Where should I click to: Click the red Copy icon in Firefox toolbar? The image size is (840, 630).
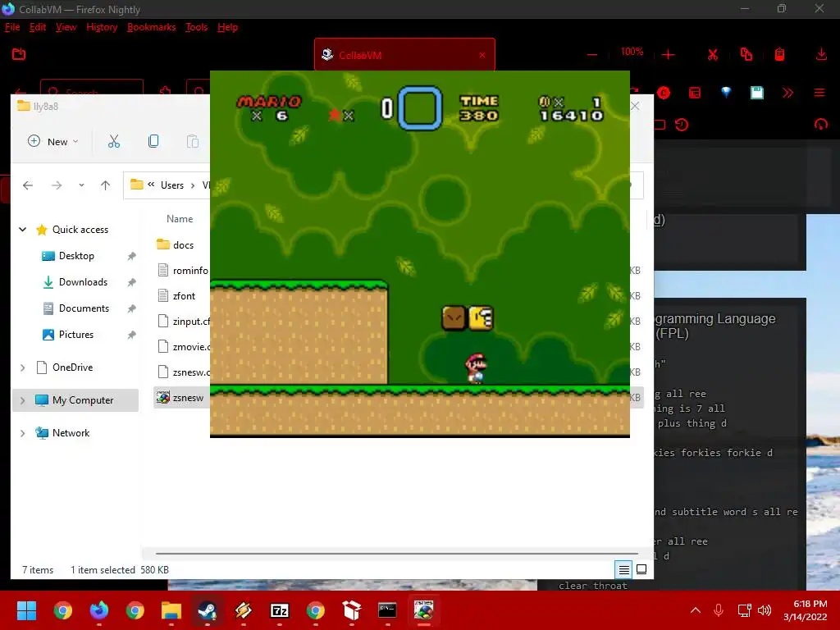[746, 55]
